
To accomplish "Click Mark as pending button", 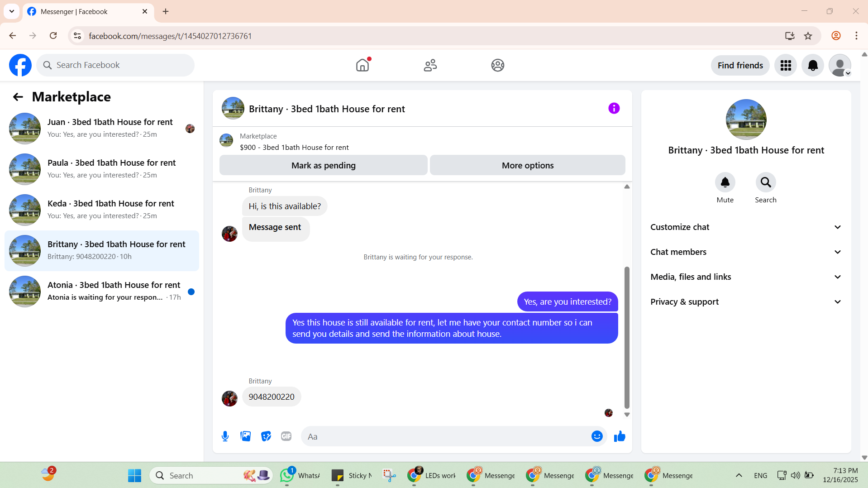I will click(x=323, y=165).
